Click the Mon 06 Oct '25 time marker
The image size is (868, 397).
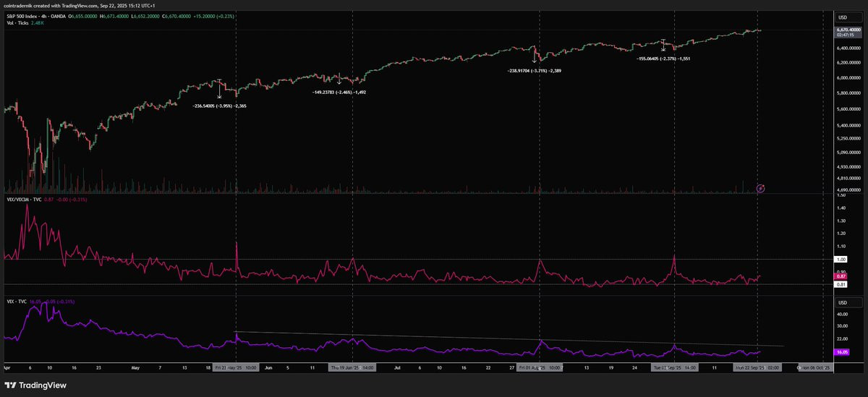coord(814,367)
